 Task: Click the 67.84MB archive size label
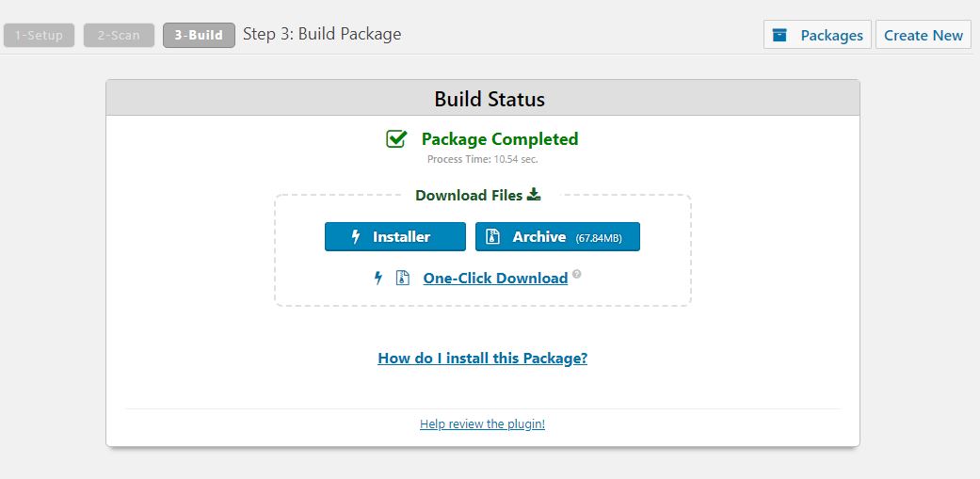599,238
